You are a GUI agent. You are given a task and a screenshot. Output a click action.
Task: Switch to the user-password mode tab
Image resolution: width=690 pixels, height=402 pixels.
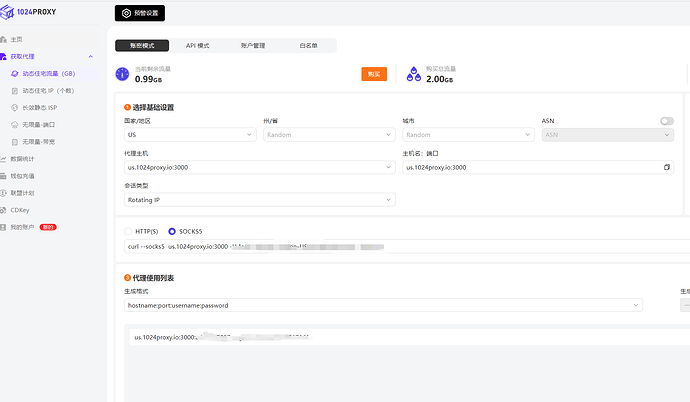[142, 45]
